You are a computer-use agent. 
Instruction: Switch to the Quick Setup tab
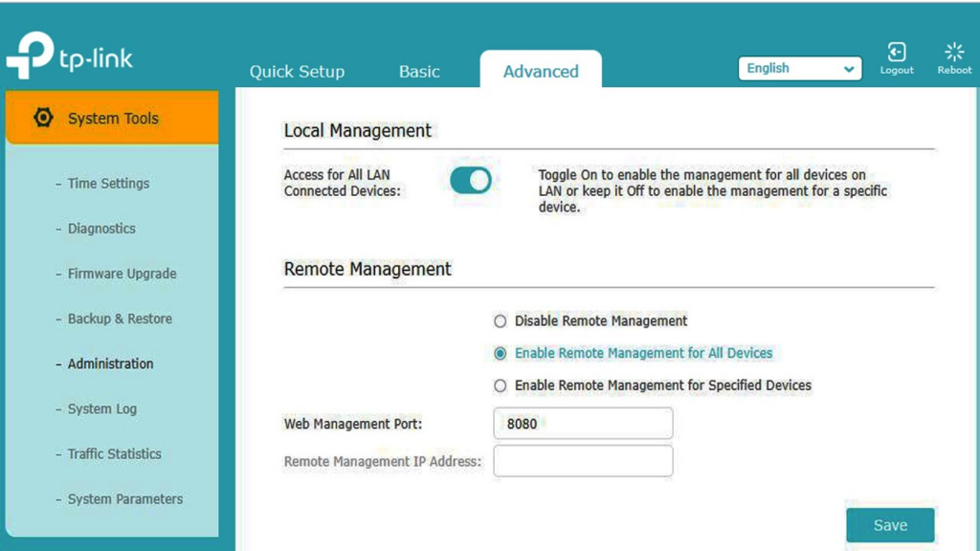(297, 72)
